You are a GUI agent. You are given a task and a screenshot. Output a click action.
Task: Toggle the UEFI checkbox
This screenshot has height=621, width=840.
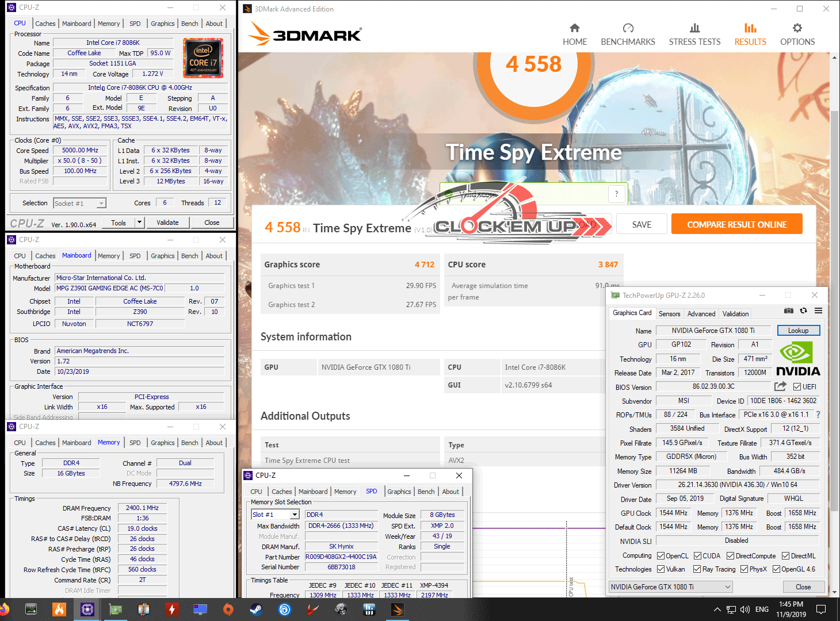(797, 387)
